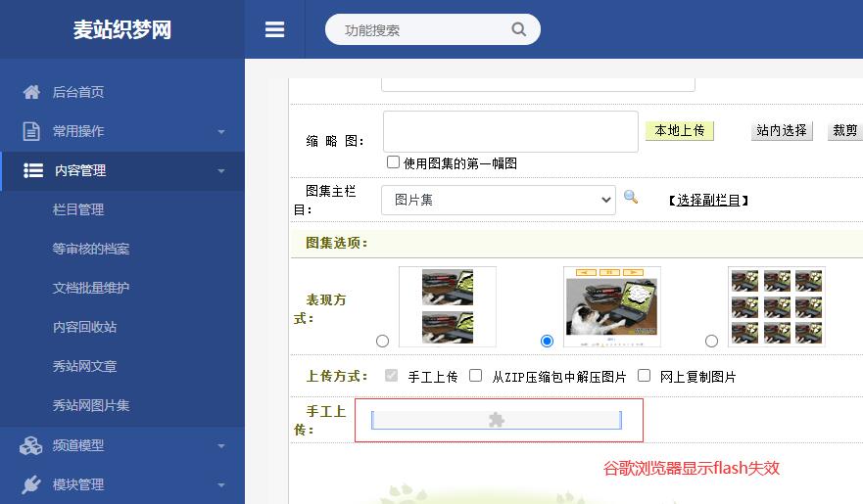
Task: Click the Flash plugin puzzle piece placeholder
Action: (x=496, y=420)
